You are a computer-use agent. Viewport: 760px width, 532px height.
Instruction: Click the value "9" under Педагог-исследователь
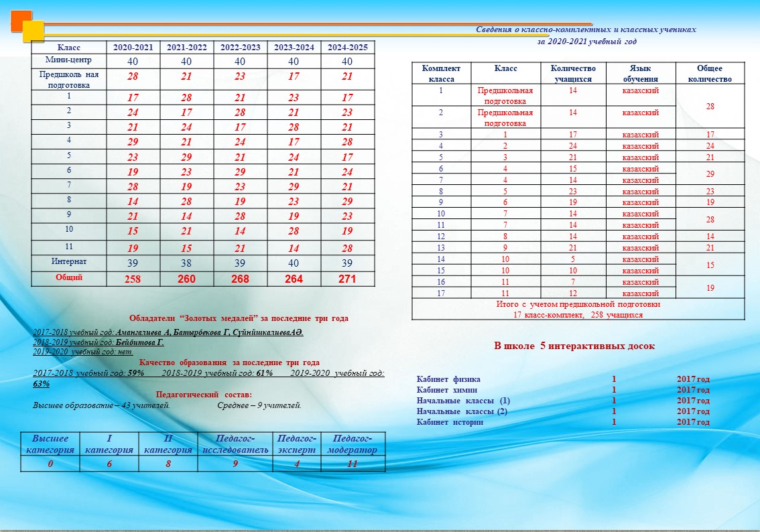tap(235, 464)
